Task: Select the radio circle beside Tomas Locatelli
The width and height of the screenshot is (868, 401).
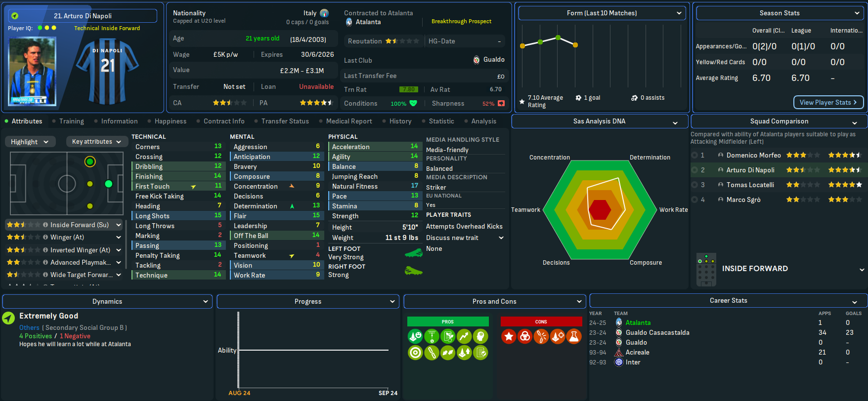Action: (x=694, y=185)
